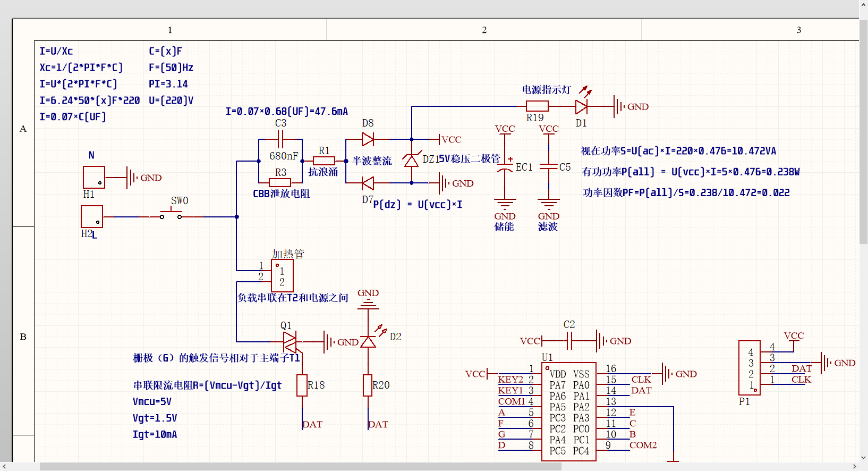Select the D8 diode symbol
Screen dimensions: 868x471
click(x=368, y=139)
